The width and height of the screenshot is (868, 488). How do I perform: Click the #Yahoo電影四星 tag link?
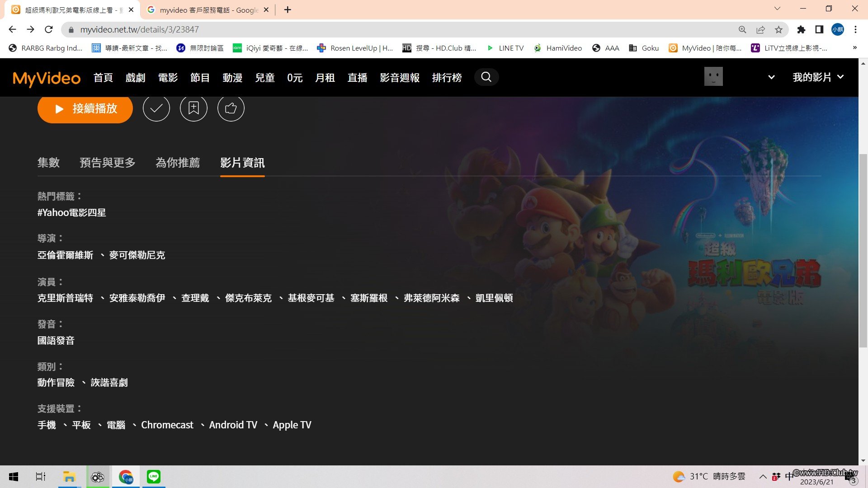click(x=71, y=213)
